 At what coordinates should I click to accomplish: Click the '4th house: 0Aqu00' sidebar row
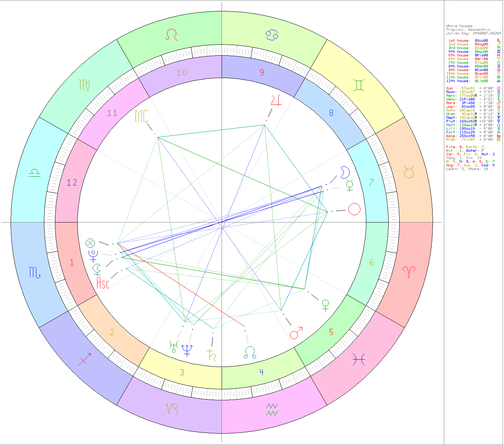pyautogui.click(x=474, y=52)
